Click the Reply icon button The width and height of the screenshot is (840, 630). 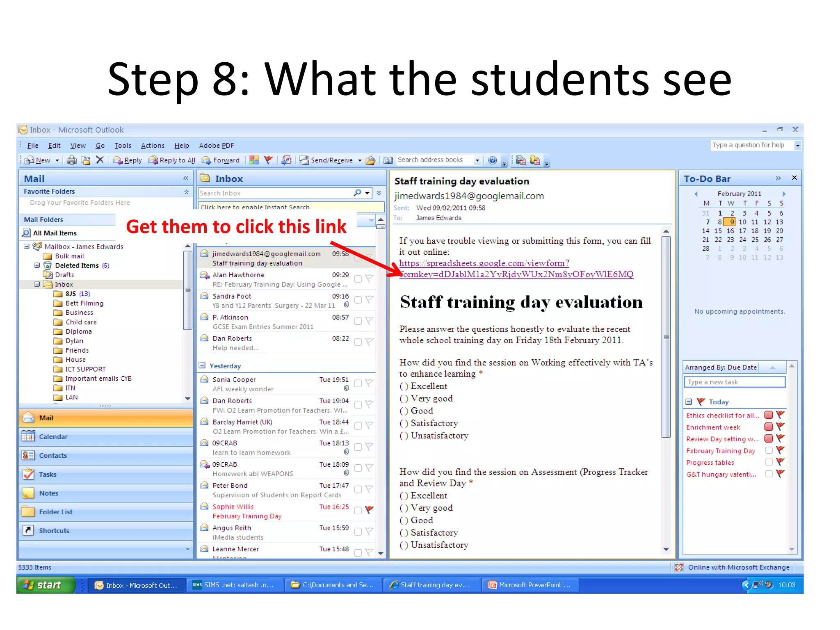point(128,160)
